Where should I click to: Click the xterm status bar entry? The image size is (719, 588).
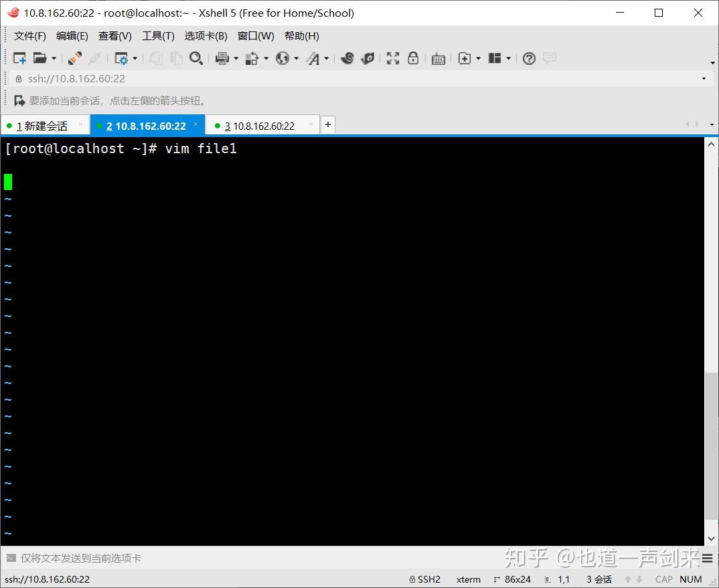tap(468, 579)
